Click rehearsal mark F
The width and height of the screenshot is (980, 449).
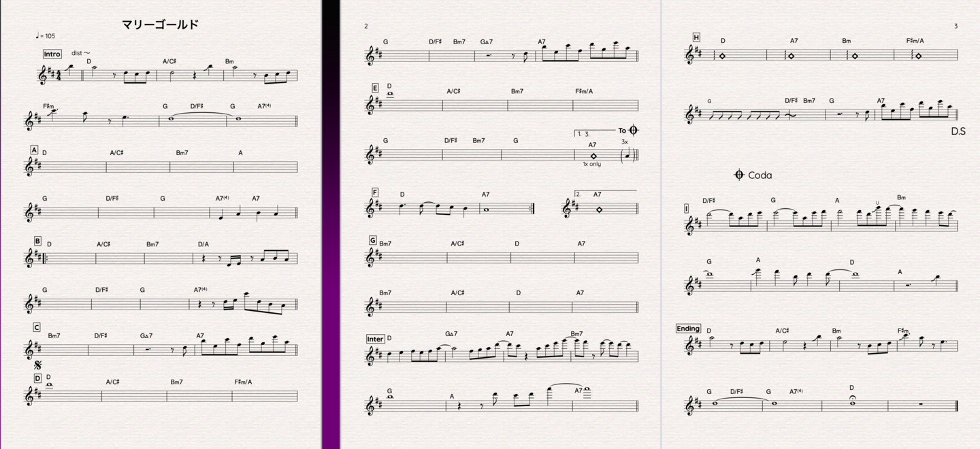[375, 193]
